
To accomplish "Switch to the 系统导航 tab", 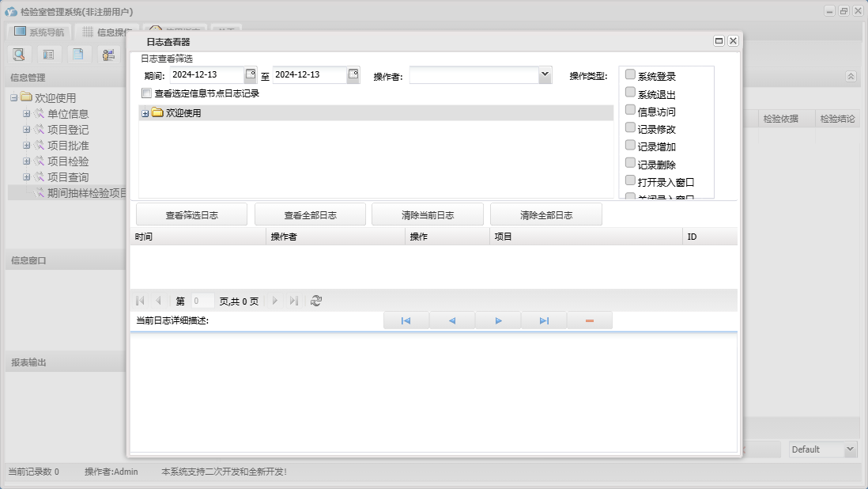I will (x=40, y=32).
